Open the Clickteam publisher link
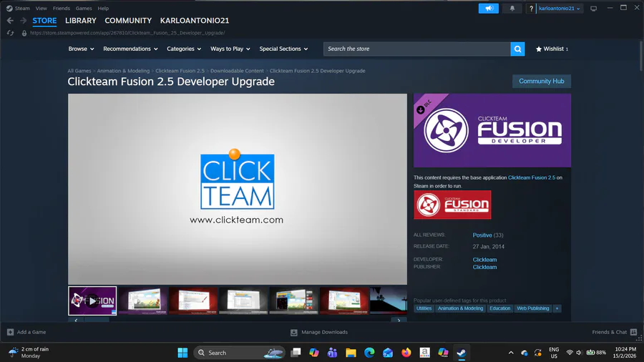Viewport: 644px width, 362px height. click(x=484, y=267)
